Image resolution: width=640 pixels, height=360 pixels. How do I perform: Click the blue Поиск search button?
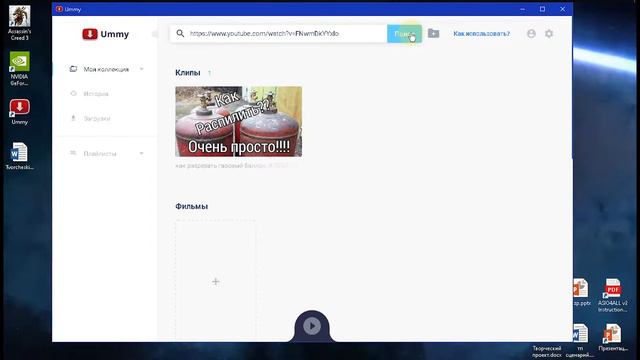pos(404,33)
